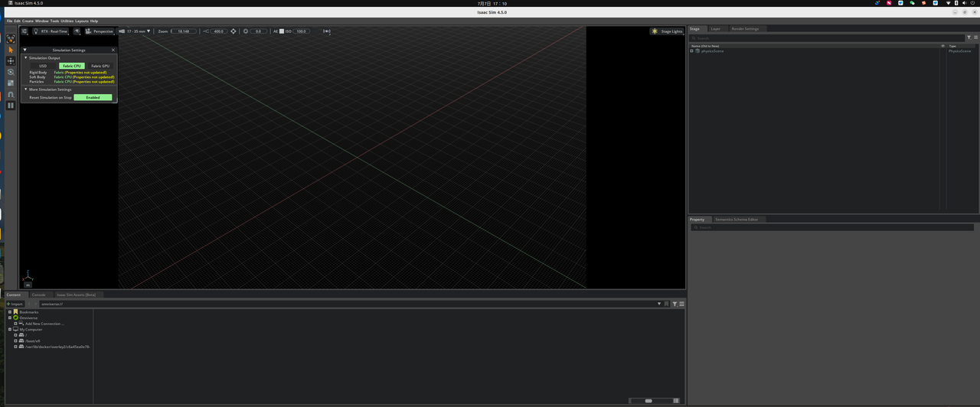The image size is (980, 407).
Task: Select USD simulation output option
Action: click(43, 66)
